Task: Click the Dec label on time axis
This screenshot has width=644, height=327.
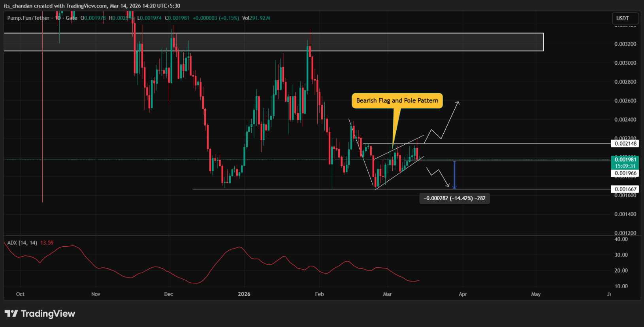Action: point(168,294)
